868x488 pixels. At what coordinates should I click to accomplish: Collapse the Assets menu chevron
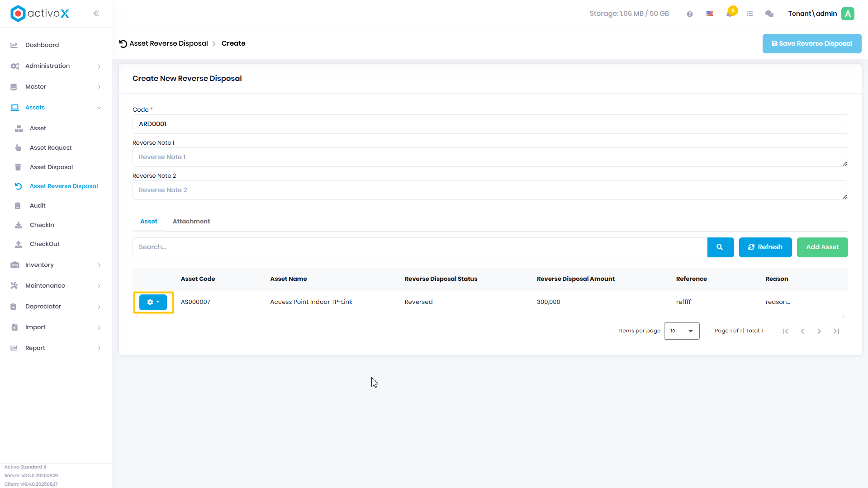(99, 108)
